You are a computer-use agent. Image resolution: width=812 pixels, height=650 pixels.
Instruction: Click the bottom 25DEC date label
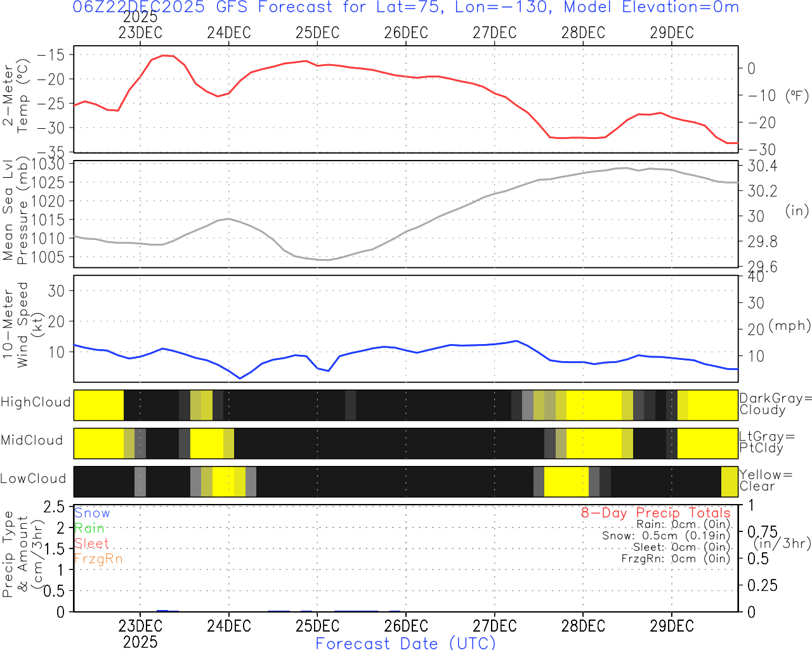point(317,626)
